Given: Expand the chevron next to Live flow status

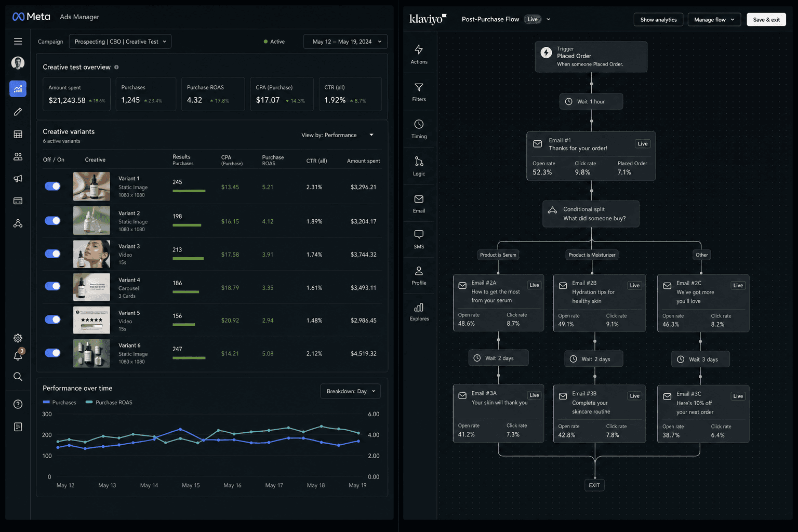Looking at the screenshot, I should (549, 19).
